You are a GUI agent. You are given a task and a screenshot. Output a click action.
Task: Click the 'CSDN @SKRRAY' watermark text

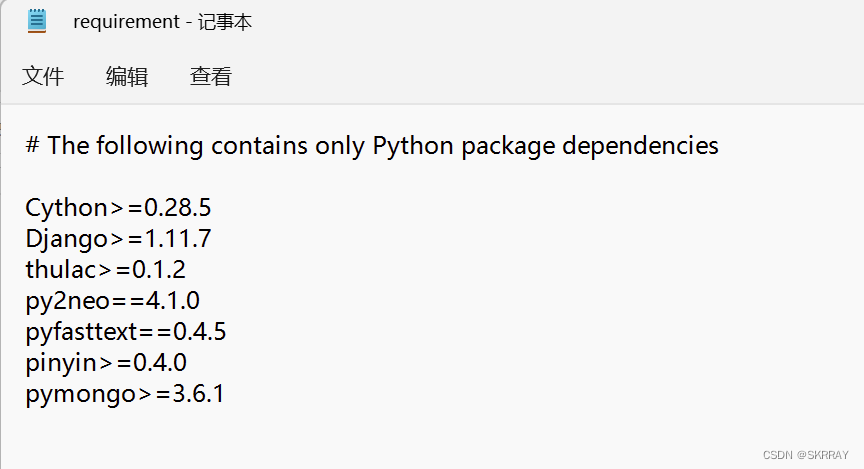pos(806,455)
